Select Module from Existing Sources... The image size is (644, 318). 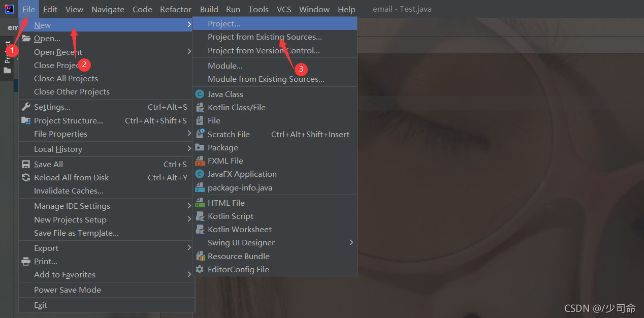pyautogui.click(x=275, y=79)
